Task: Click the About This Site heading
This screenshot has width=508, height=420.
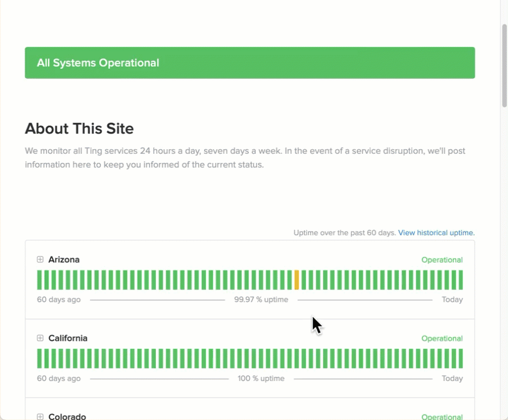Action: [x=79, y=129]
